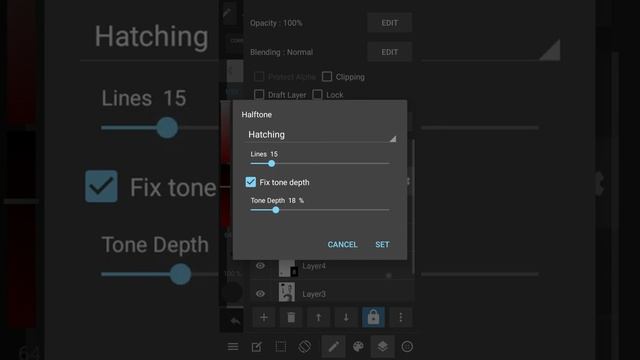Hide Layer4 using its eye icon
This screenshot has height=360, width=640.
click(260, 266)
